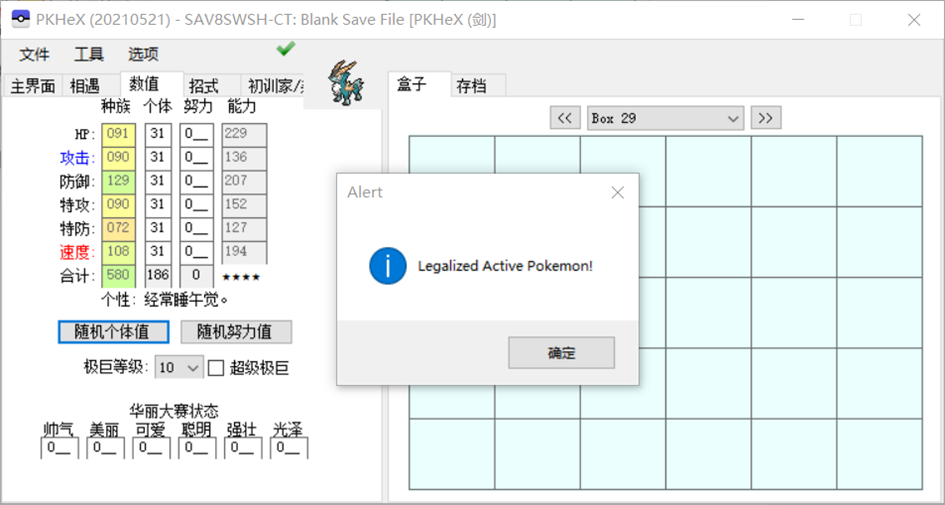Click the 聪明 contest stat field
Image resolution: width=945 pixels, height=505 pixels.
click(x=196, y=448)
